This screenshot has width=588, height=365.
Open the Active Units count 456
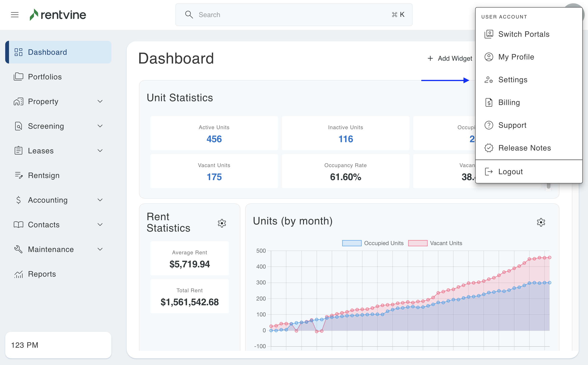[x=214, y=139]
